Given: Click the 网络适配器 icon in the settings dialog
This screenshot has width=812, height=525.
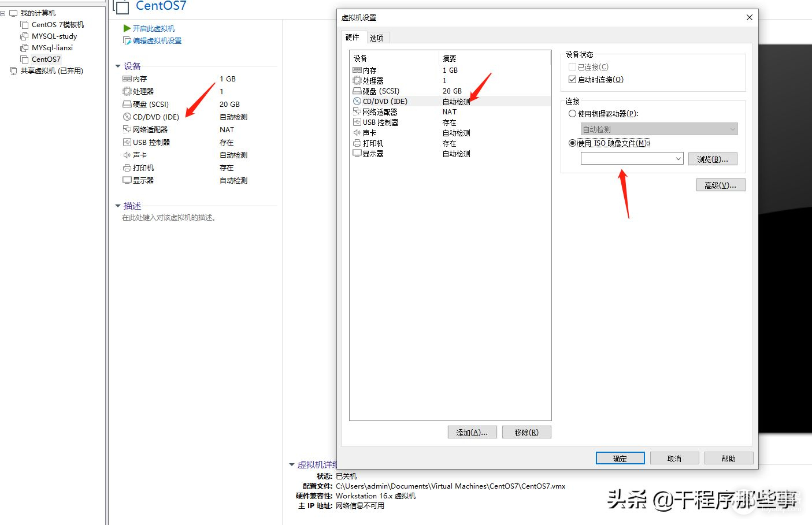Looking at the screenshot, I should [357, 111].
